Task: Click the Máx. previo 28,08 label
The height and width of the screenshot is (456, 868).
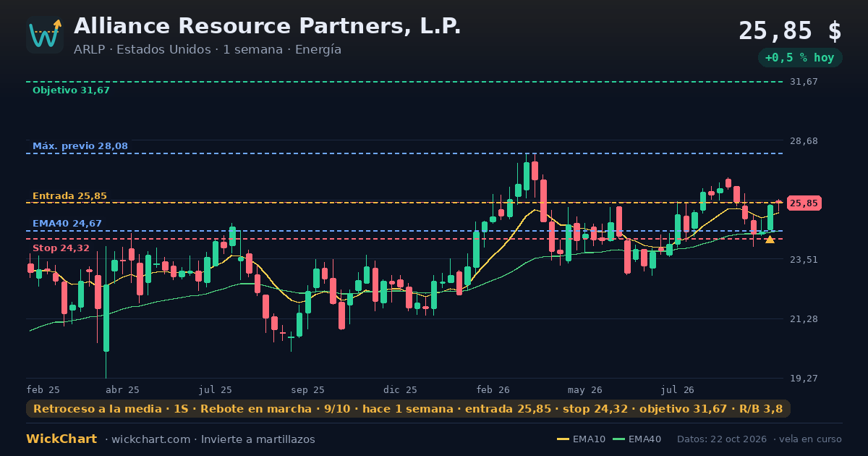Action: pos(80,146)
